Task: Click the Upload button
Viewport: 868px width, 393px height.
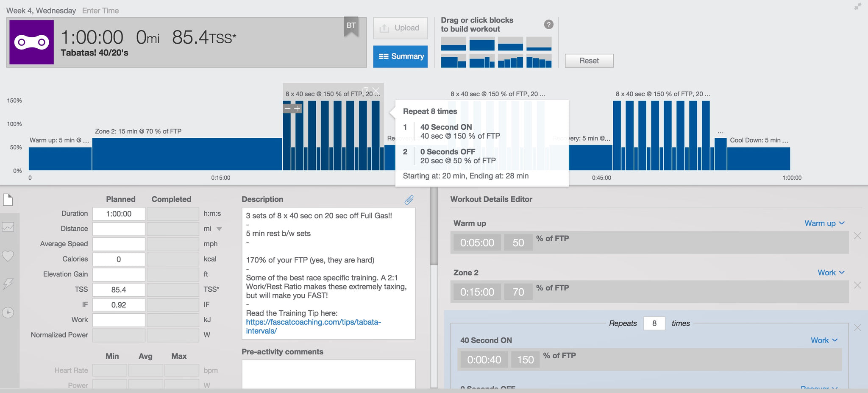Action: coord(401,28)
